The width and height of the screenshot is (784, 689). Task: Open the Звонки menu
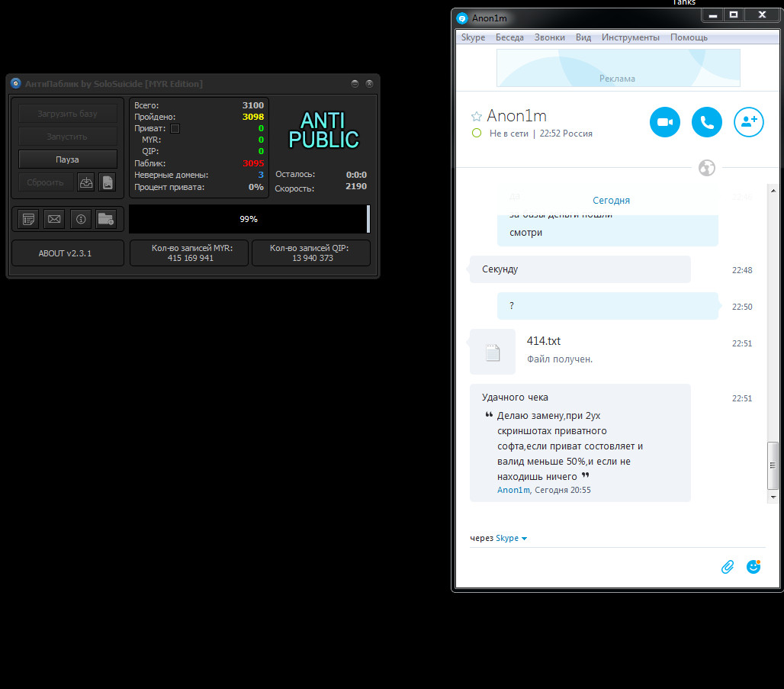click(550, 37)
